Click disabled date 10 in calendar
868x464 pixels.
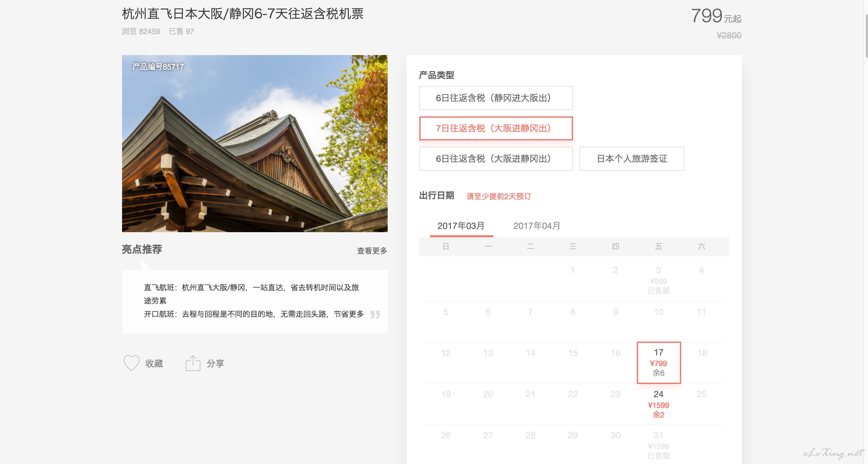tap(658, 312)
